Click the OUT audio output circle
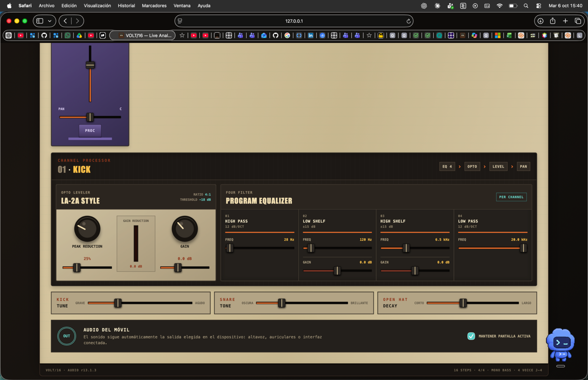Image resolution: width=588 pixels, height=380 pixels. (x=67, y=336)
